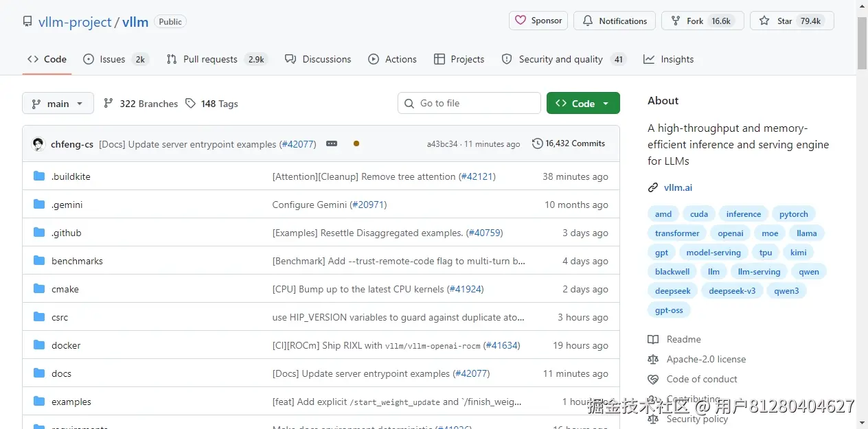This screenshot has height=429, width=868.
Task: Open the Notifications bell button
Action: [615, 21]
